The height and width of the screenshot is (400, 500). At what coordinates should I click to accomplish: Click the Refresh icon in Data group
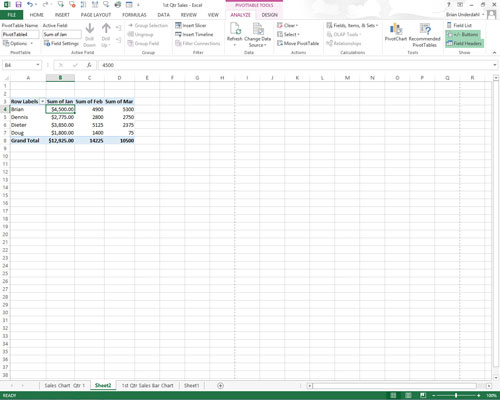(x=235, y=34)
